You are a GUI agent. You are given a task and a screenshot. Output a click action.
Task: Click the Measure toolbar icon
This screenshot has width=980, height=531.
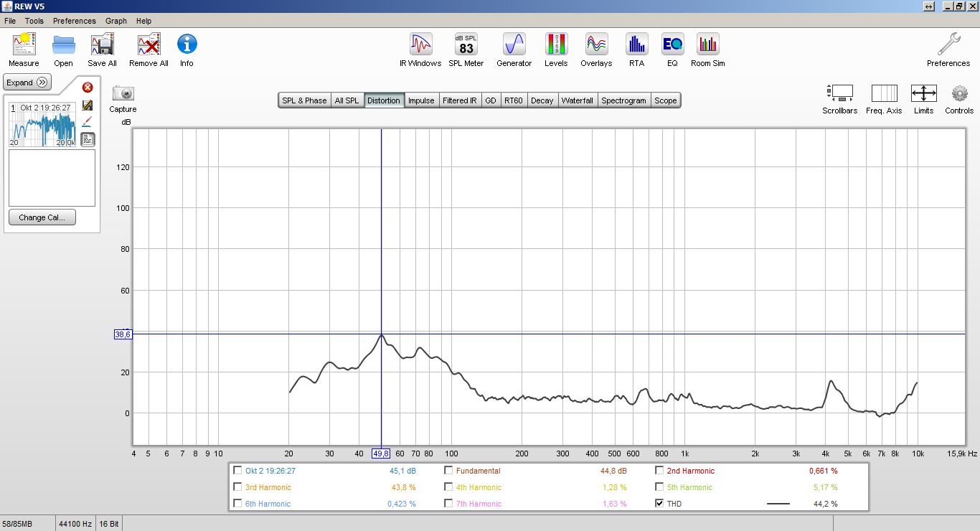(24, 44)
